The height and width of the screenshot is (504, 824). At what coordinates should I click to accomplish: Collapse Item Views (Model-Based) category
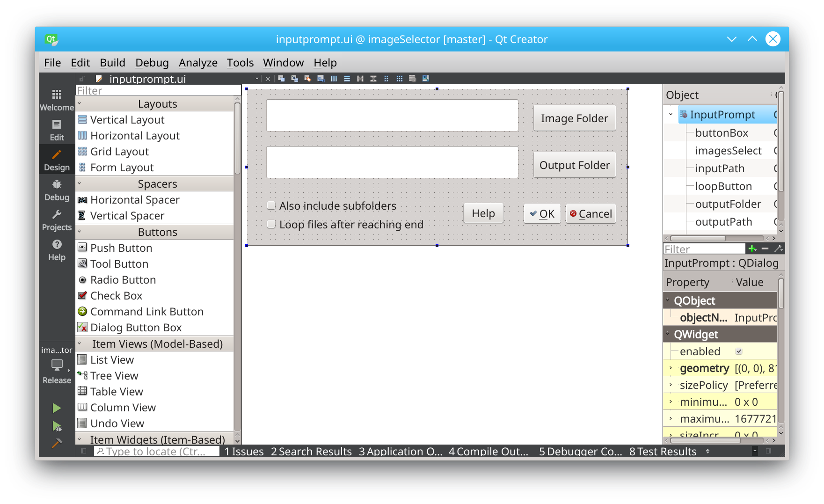tap(80, 343)
